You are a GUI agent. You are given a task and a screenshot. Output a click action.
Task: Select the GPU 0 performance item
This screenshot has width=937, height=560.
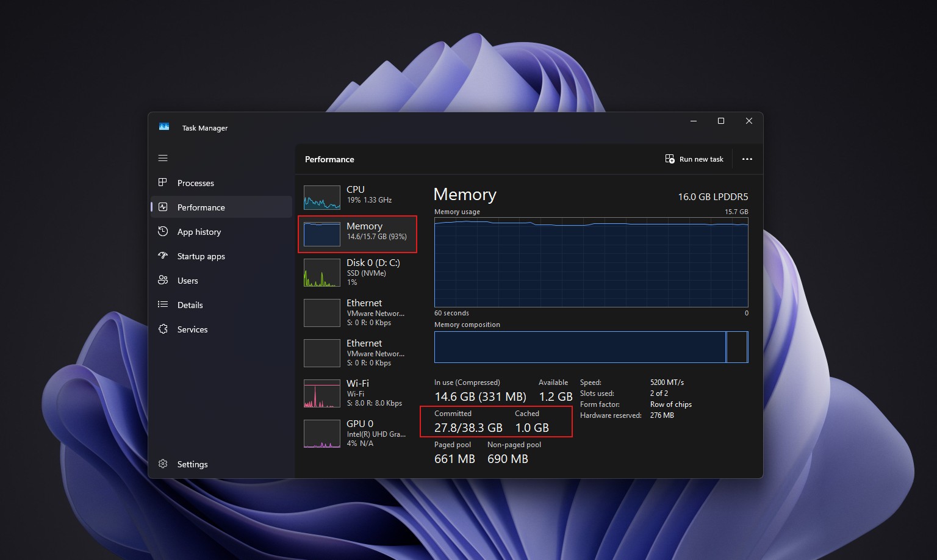point(357,433)
